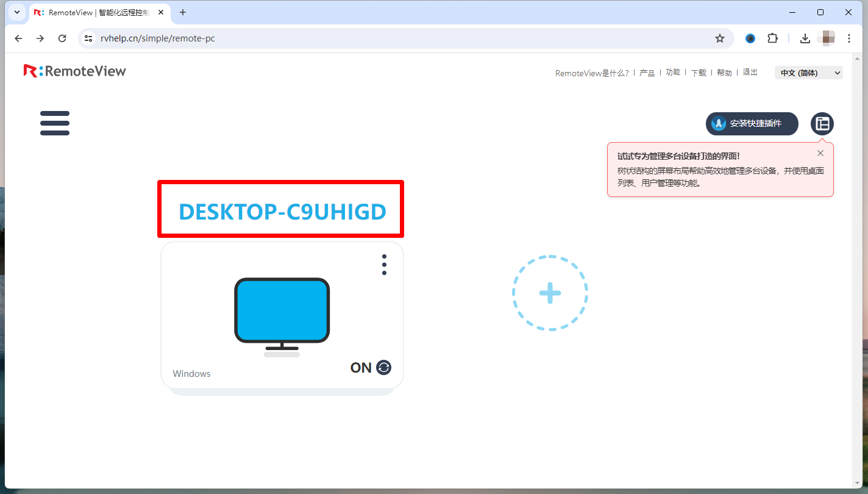Click the page vertical scrollbar
The image size is (868, 494).
(x=858, y=270)
